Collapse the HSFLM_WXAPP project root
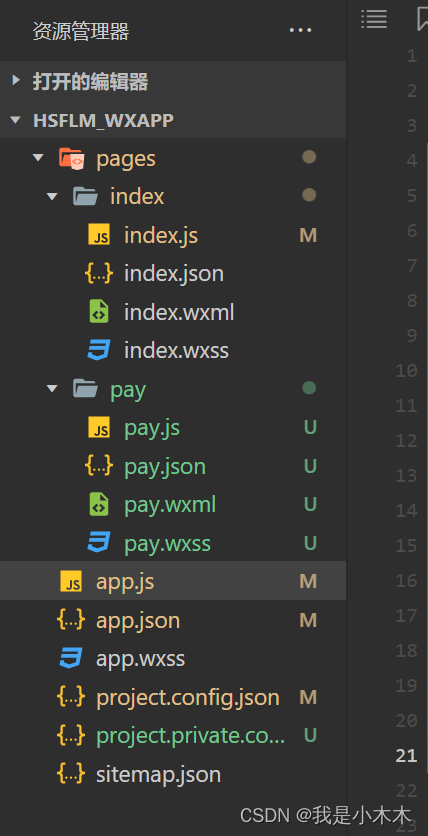Image resolution: width=428 pixels, height=836 pixels. 15,120
